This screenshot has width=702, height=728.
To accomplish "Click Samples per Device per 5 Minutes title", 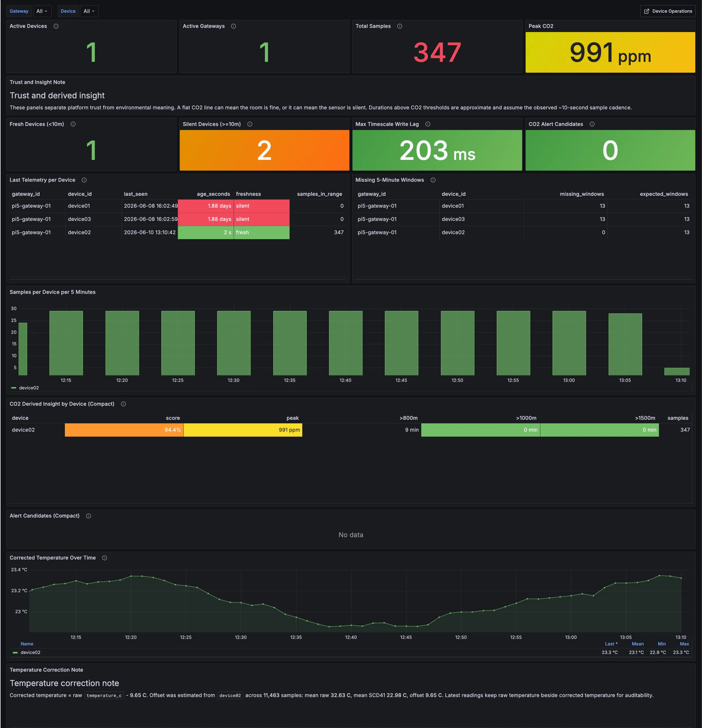I will click(52, 292).
